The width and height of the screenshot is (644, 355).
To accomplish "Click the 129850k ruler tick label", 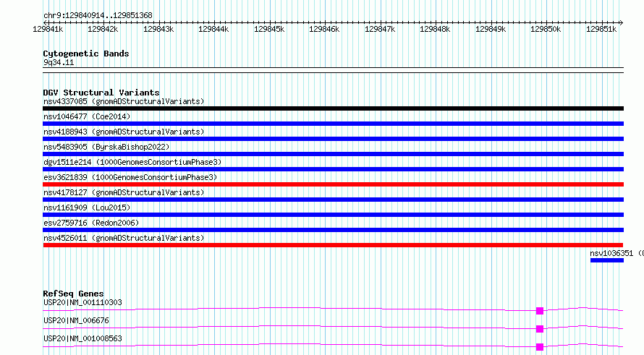I will click(546, 29).
